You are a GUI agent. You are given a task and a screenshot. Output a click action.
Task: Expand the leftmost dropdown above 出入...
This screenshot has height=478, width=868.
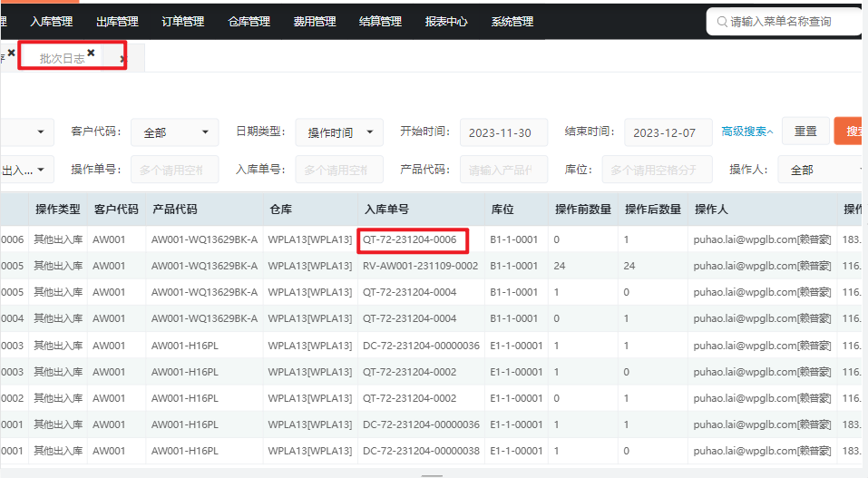[x=26, y=132]
